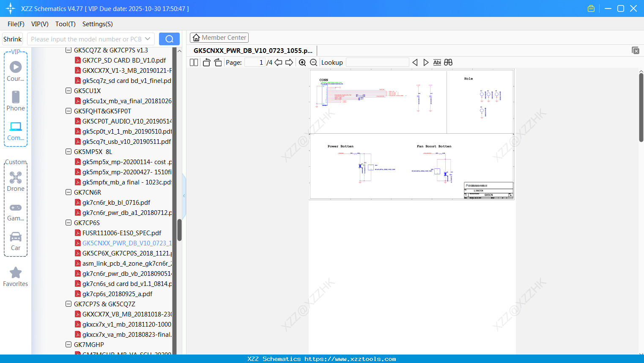
Task: Click the Page number input field
Action: (x=255, y=63)
